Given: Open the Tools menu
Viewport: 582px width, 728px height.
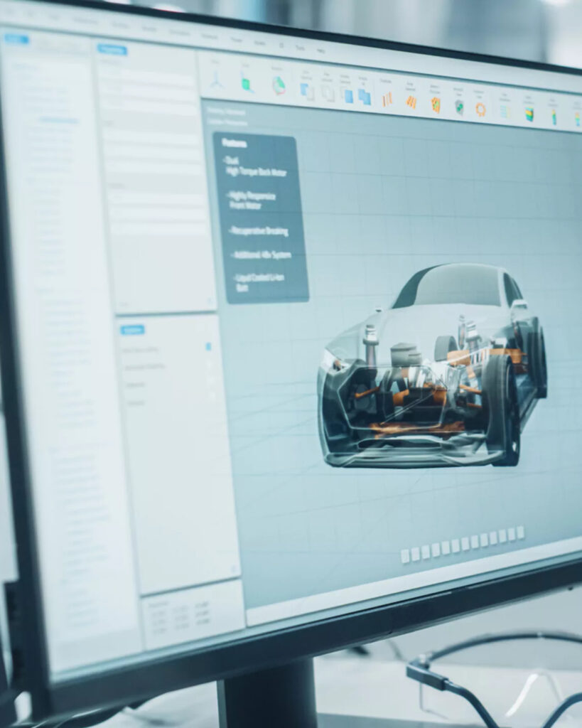Looking at the screenshot, I should tap(301, 48).
